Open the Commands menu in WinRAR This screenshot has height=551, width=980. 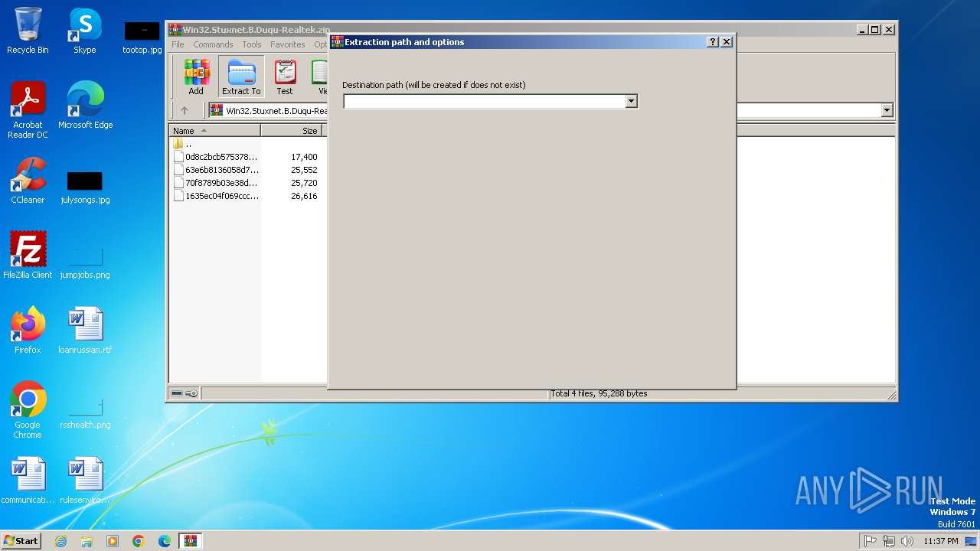(x=213, y=44)
